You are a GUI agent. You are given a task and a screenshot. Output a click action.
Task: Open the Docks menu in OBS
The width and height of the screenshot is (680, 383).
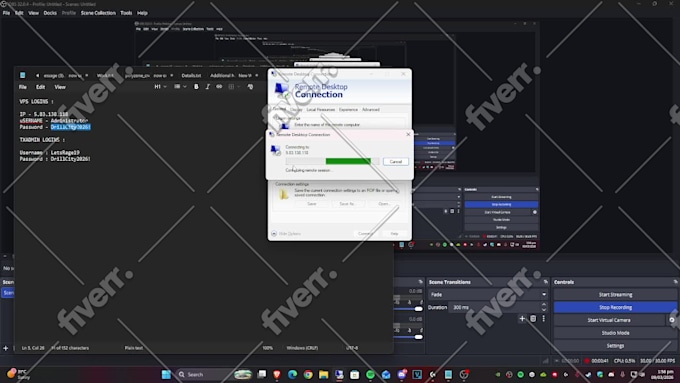tap(50, 13)
